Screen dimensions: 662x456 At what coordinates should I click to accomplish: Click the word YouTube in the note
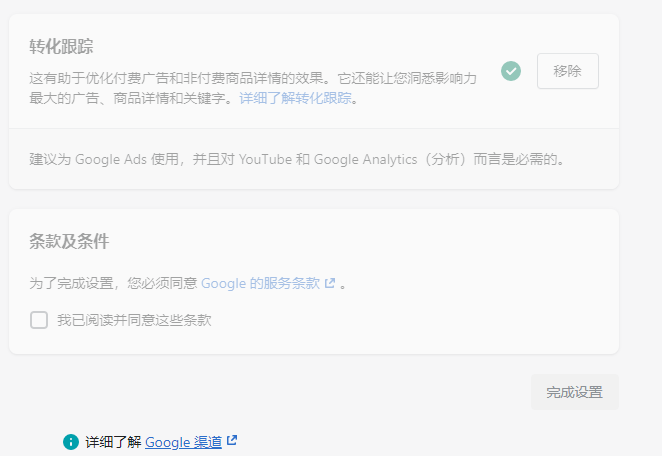[x=266, y=159]
